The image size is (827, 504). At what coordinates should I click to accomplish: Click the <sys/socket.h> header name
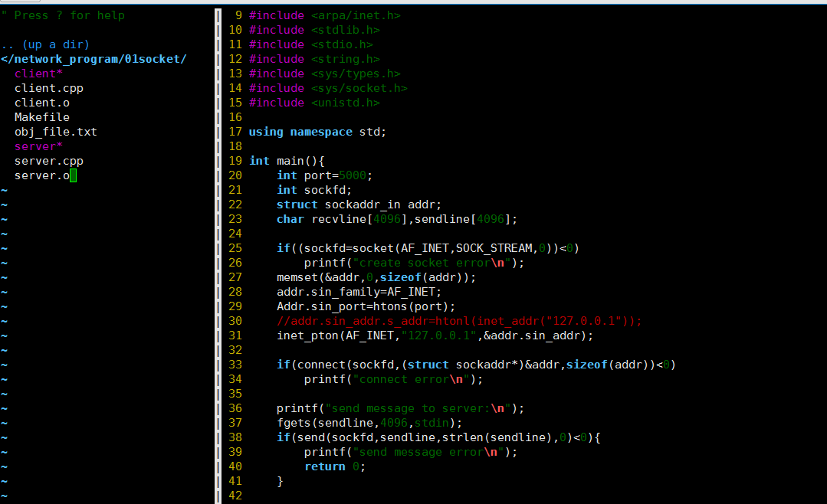pos(359,88)
